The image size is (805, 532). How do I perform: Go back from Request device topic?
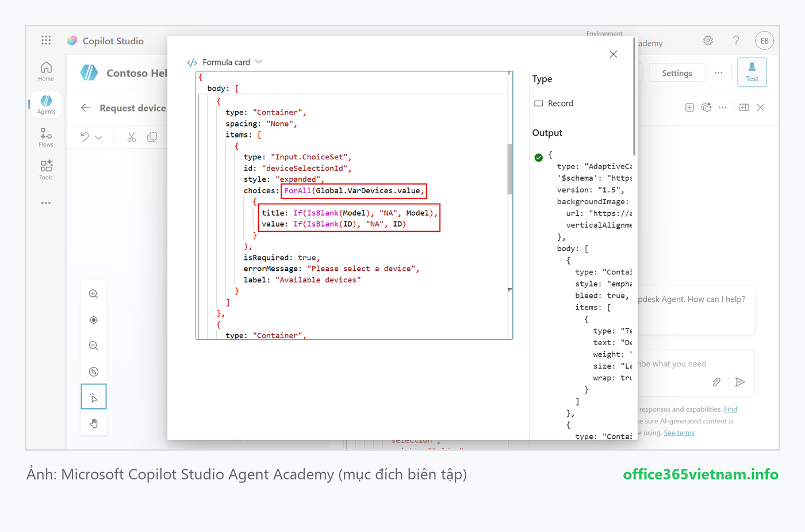click(x=86, y=108)
